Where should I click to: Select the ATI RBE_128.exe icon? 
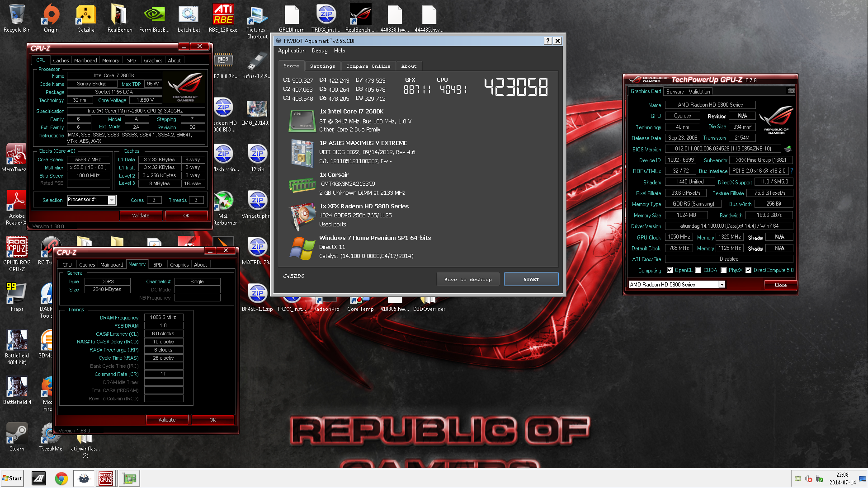point(223,18)
